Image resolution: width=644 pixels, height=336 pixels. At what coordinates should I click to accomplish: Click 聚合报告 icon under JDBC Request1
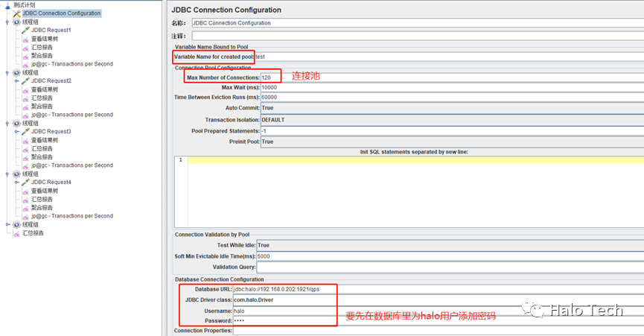pos(25,56)
